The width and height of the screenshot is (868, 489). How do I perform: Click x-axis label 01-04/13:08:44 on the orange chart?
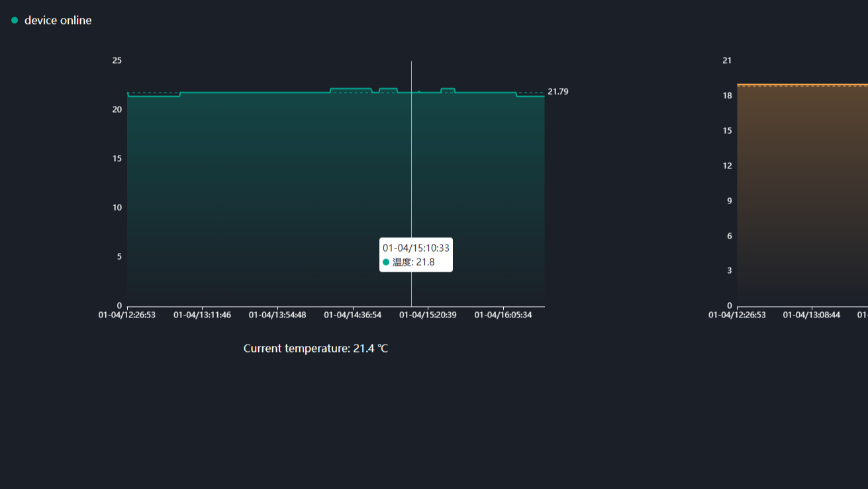pos(812,315)
